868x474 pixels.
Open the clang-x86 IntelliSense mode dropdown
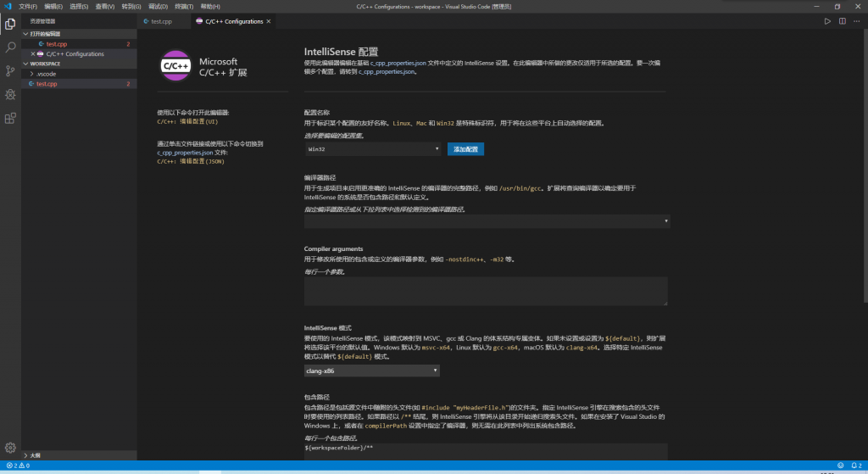(371, 371)
